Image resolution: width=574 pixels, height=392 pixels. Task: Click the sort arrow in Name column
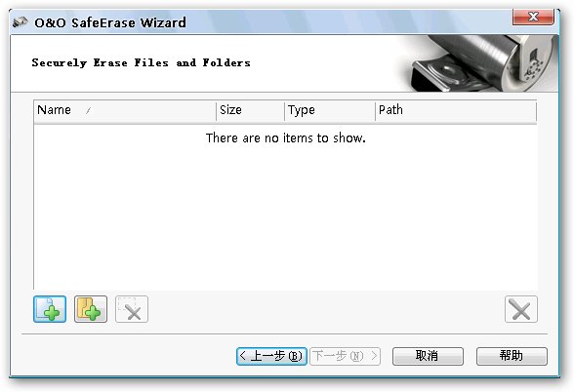tap(88, 110)
